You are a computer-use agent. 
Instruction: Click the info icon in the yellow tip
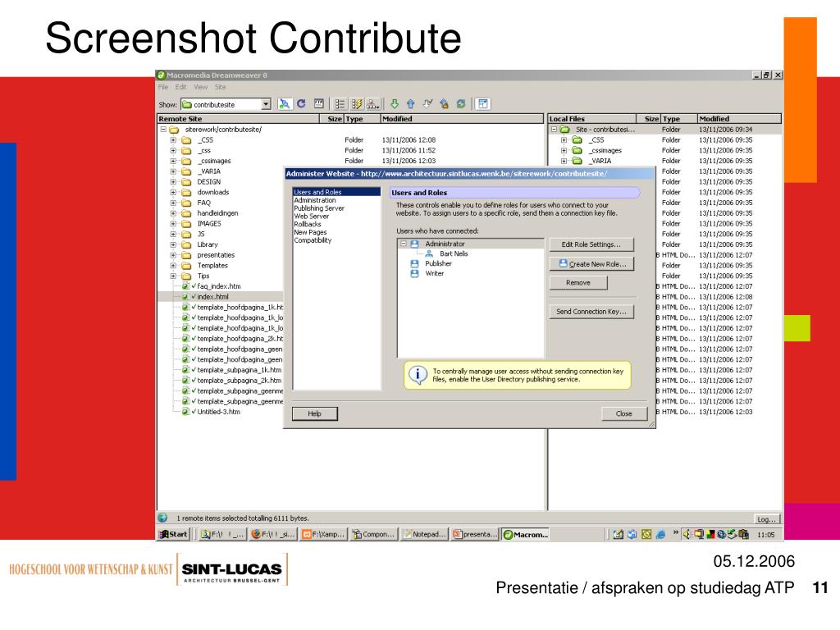[418, 374]
